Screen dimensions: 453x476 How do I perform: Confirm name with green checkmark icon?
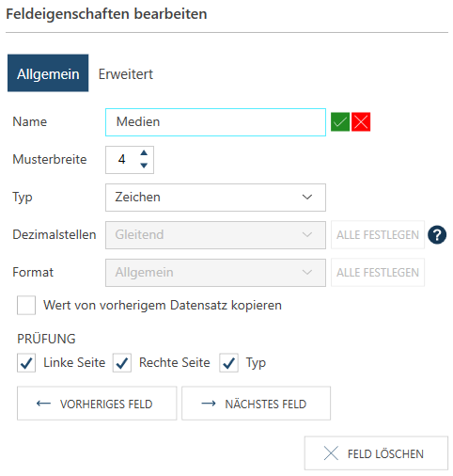pos(340,121)
